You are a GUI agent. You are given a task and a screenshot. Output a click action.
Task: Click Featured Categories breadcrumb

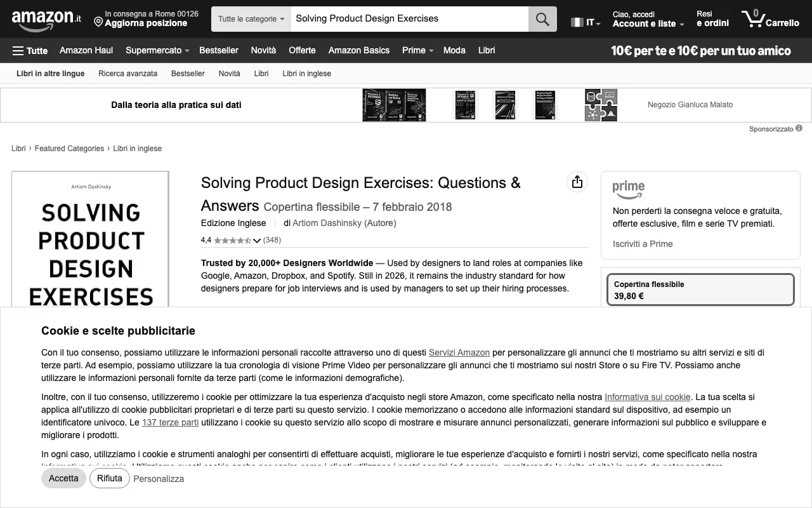[x=69, y=149]
